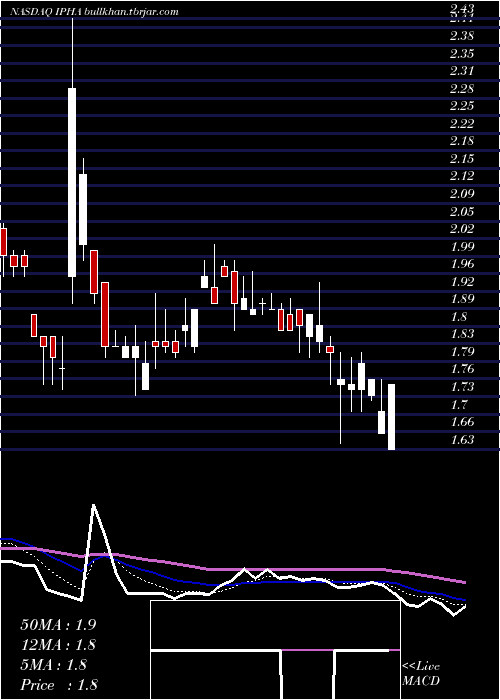Click the 2.02 price axis label

(461, 229)
